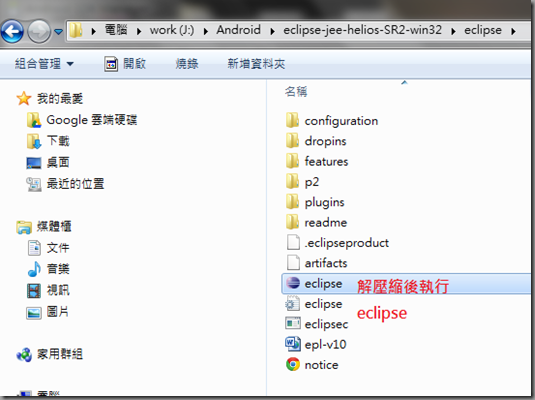The image size is (535, 400).
Task: Expand the arrow after work (J:) in the path
Action: point(206,31)
